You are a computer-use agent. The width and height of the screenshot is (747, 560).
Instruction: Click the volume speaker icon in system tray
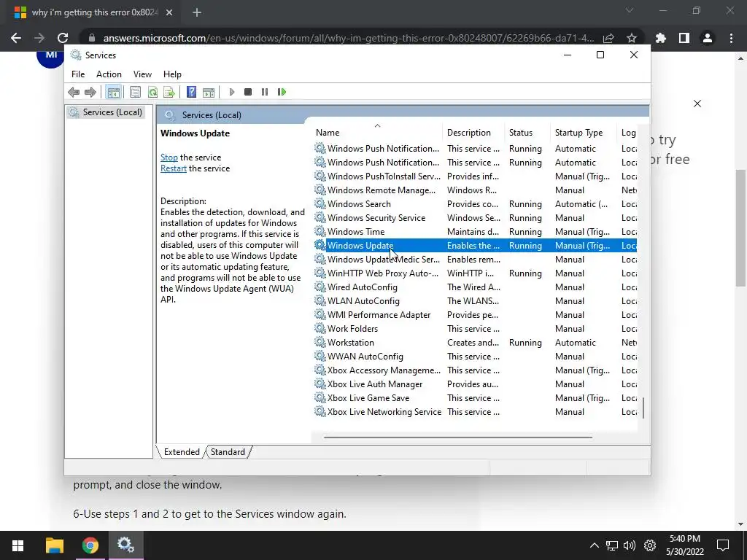[630, 545]
